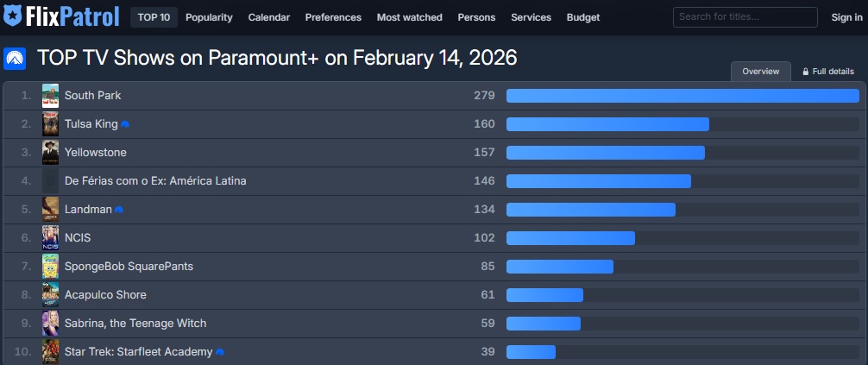Click the South Park points bar

click(x=682, y=96)
